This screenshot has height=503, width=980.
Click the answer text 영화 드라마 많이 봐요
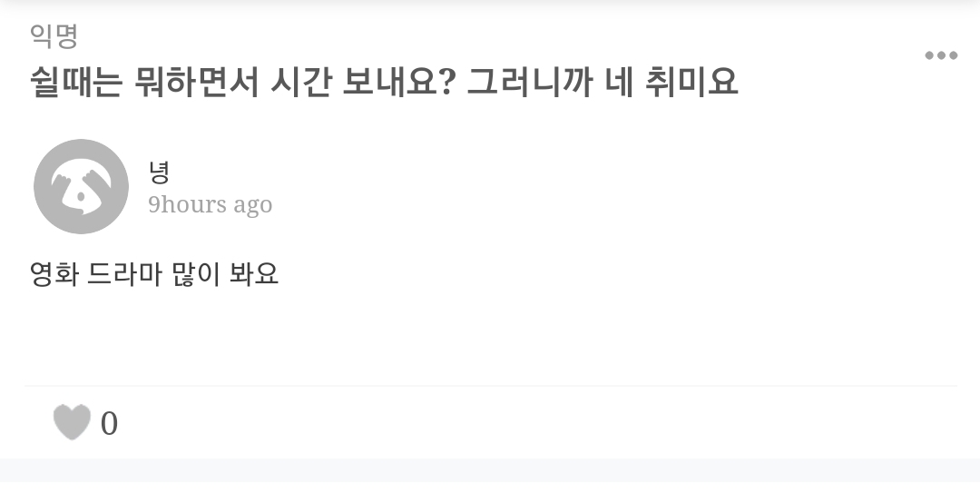coord(154,273)
